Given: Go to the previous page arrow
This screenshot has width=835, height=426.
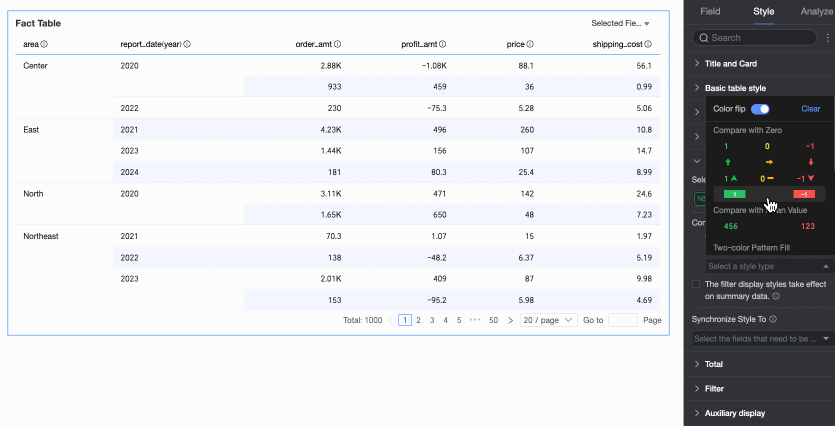Looking at the screenshot, I should pos(390,321).
